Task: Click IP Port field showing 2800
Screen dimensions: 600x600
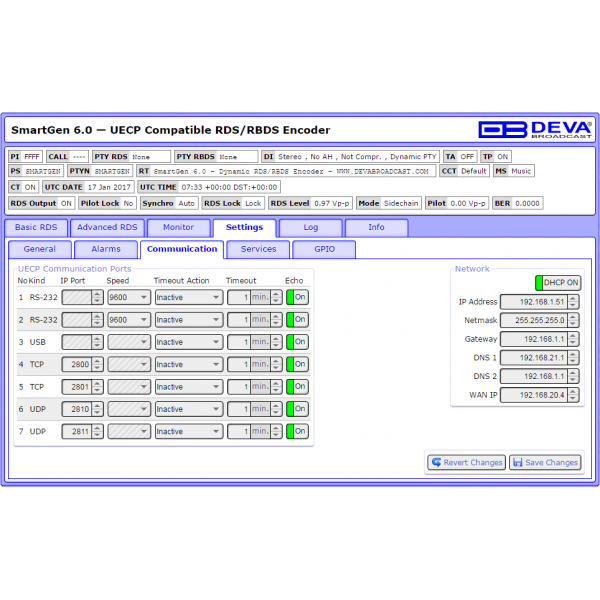Action: [77, 364]
